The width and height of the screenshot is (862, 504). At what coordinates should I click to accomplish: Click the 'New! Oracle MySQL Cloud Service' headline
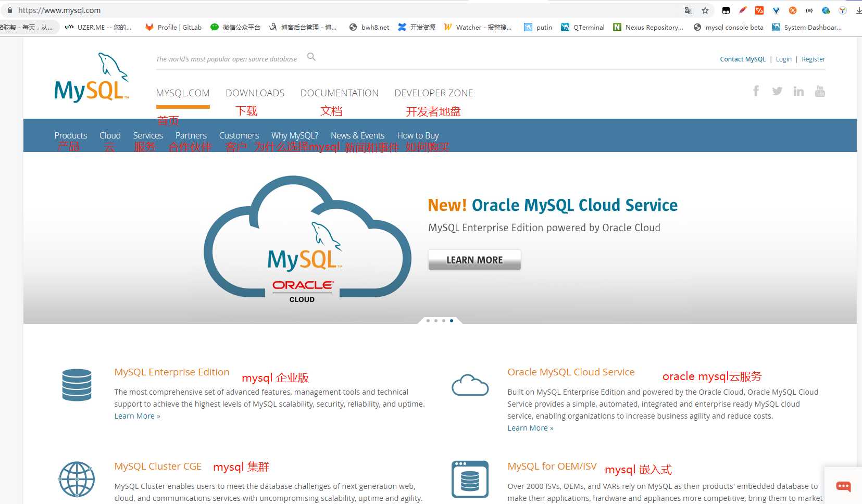[x=553, y=205]
